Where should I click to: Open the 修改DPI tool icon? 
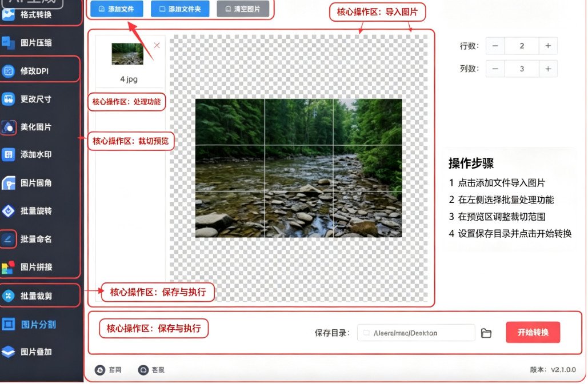[x=8, y=71]
